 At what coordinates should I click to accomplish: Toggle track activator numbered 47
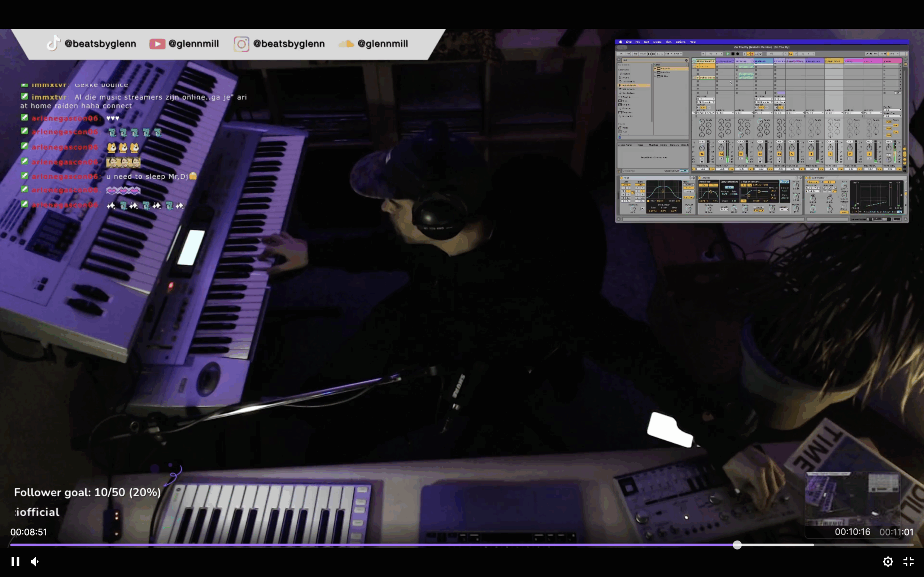click(741, 154)
